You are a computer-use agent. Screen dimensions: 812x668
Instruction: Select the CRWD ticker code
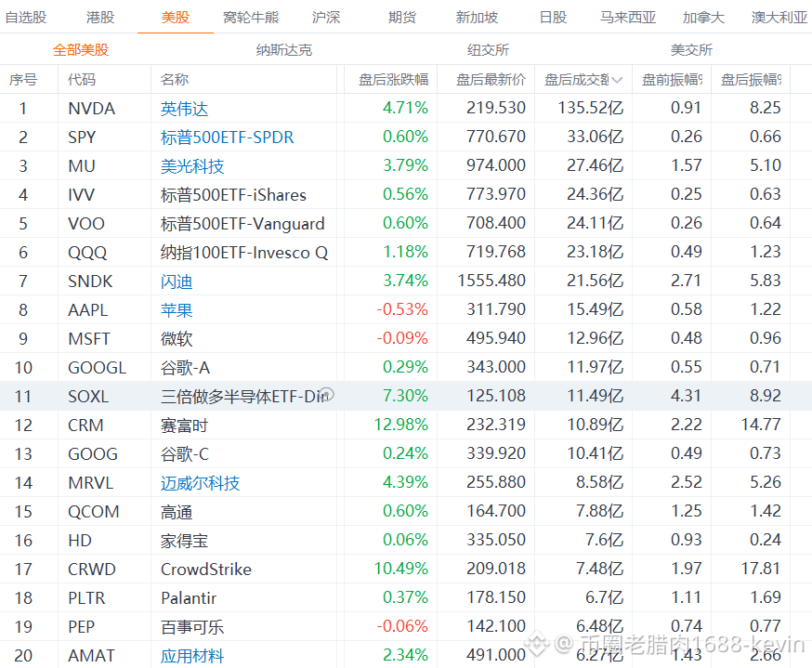tap(92, 570)
